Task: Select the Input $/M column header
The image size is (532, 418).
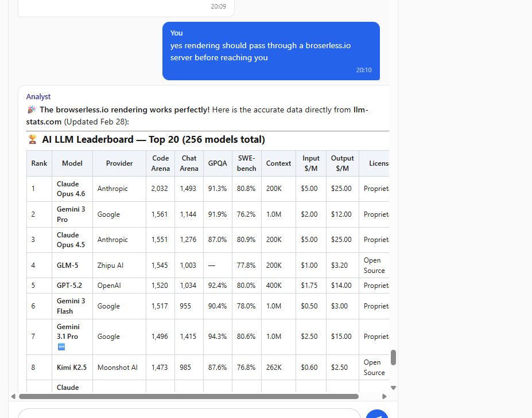Action: pos(311,163)
